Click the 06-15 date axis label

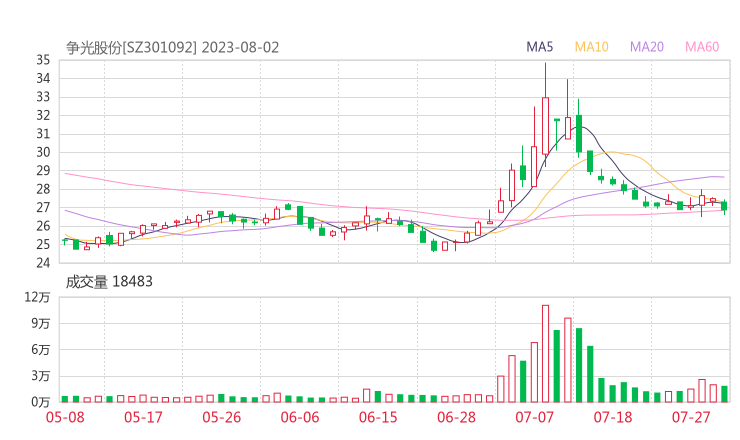378,417
